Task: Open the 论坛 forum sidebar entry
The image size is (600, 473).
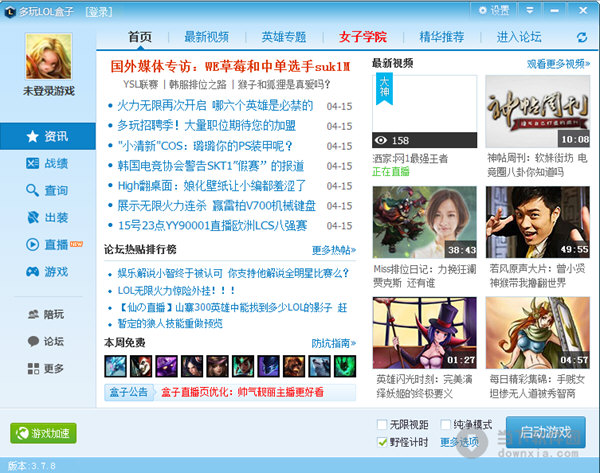Action: click(46, 341)
